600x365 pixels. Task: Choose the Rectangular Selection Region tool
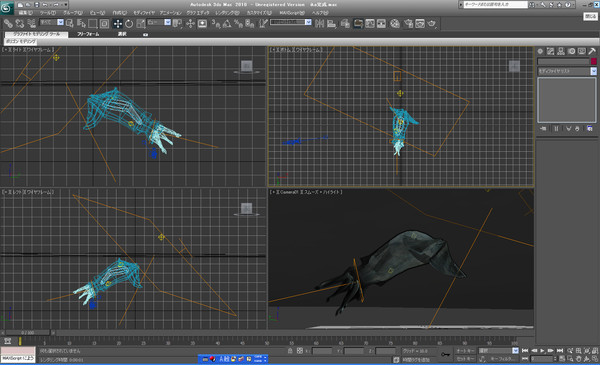pos(93,24)
